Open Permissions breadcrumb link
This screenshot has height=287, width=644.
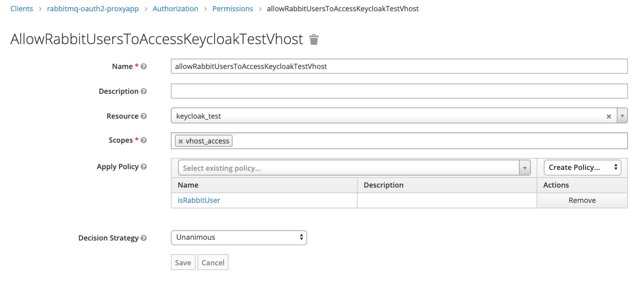[233, 9]
